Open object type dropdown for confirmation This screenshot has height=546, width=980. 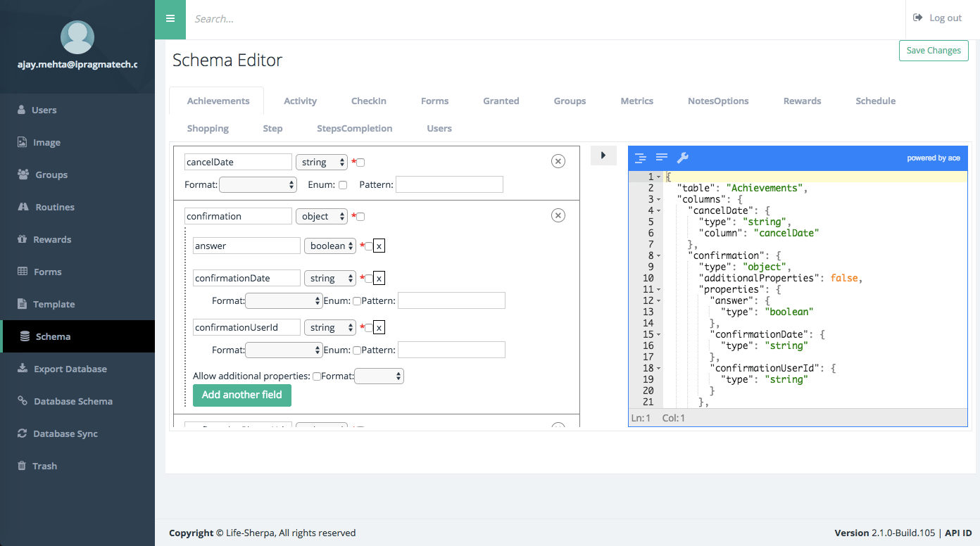point(322,215)
